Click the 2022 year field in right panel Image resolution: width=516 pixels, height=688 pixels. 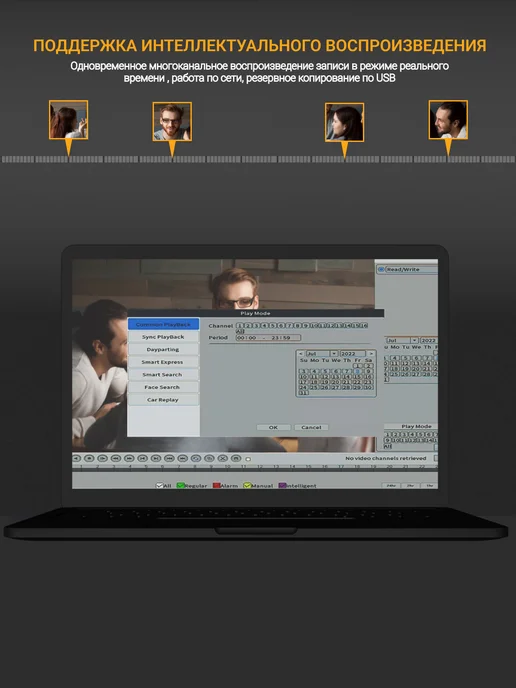(429, 340)
